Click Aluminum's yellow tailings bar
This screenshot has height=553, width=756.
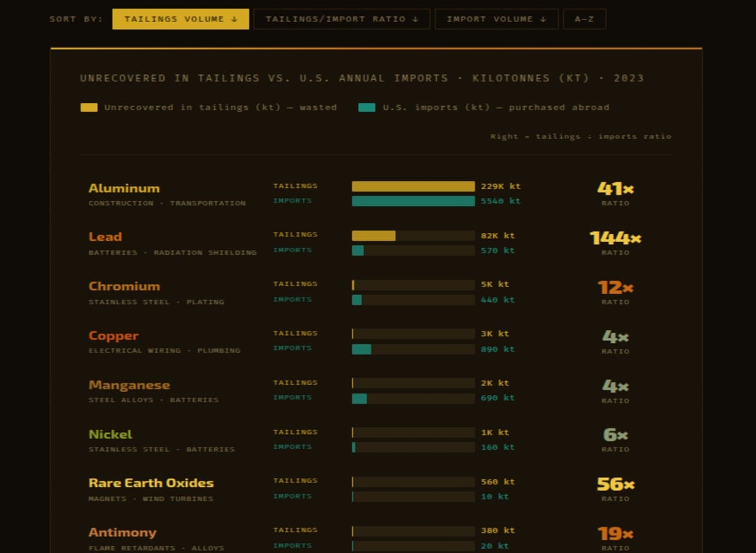coord(413,186)
